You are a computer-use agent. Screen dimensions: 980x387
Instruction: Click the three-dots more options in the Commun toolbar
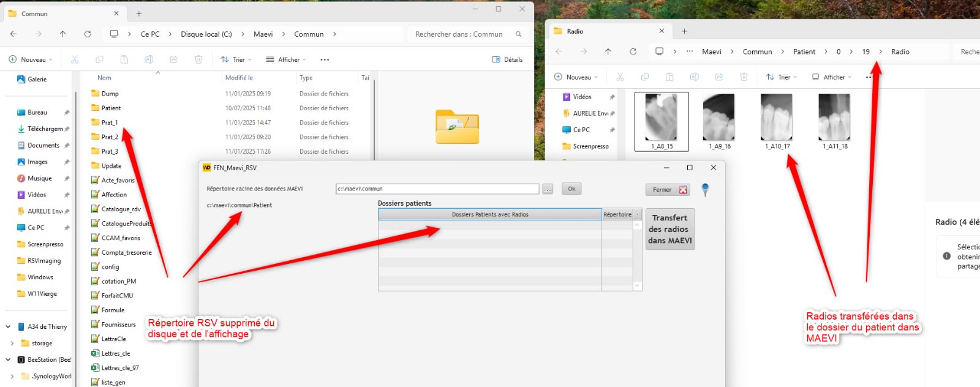tap(325, 59)
